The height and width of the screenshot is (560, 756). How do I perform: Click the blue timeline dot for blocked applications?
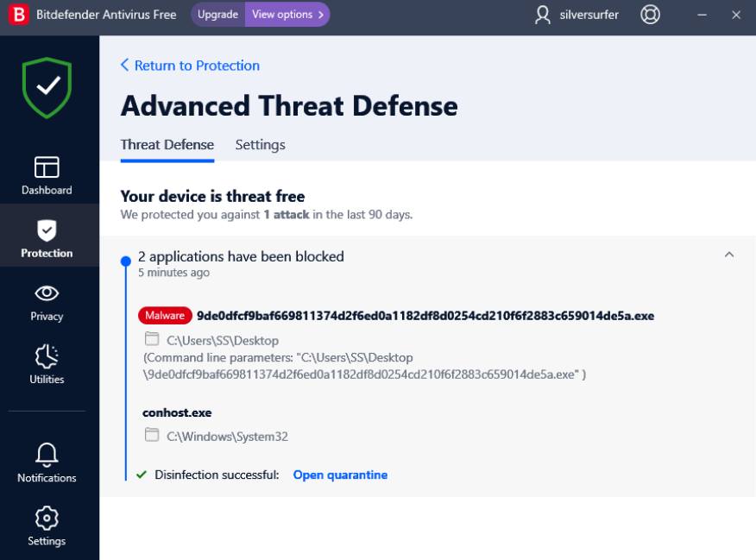126,261
